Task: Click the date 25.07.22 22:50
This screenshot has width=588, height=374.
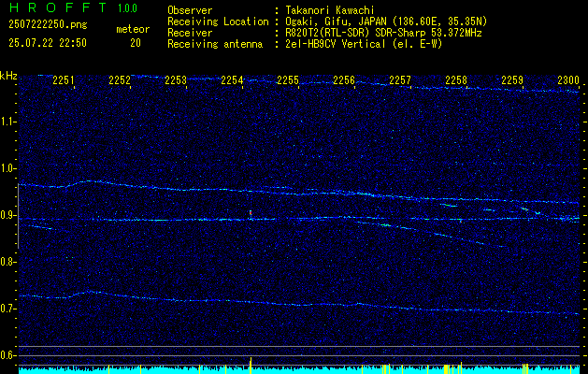Action: pos(48,43)
